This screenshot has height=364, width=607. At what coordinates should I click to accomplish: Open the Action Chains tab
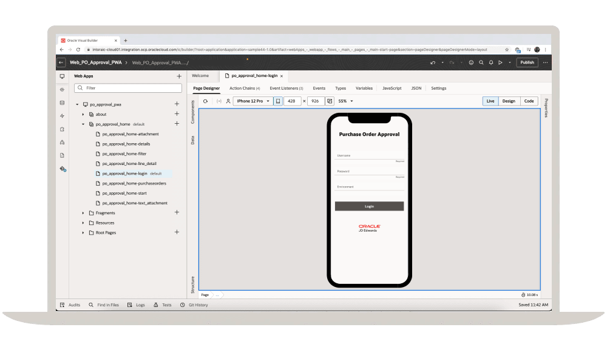(245, 88)
